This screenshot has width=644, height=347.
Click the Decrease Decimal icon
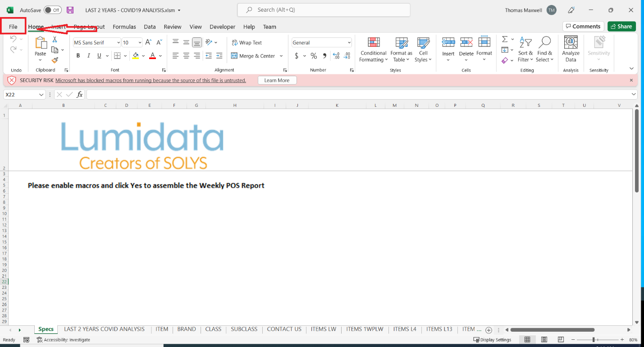[347, 56]
